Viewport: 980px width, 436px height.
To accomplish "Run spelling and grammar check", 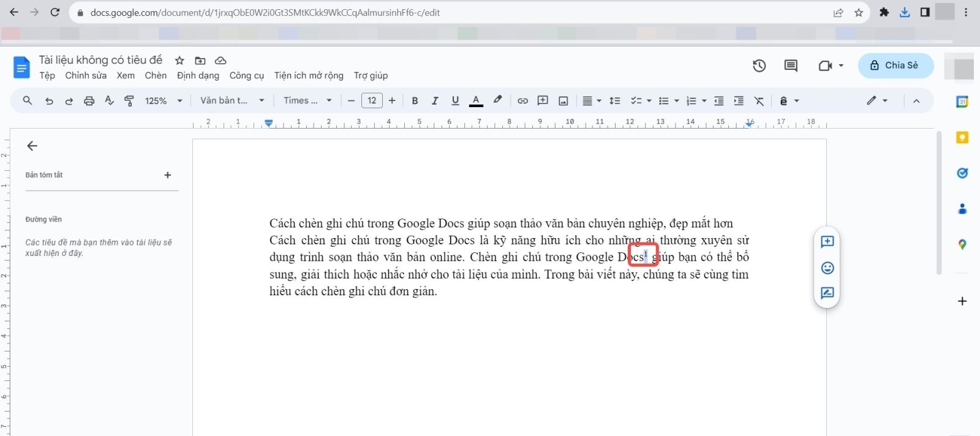I will (109, 101).
